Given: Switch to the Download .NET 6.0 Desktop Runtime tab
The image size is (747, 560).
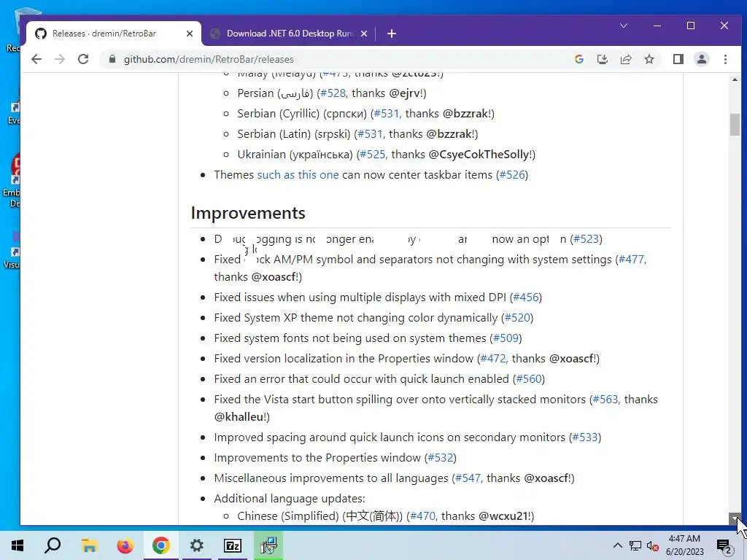Looking at the screenshot, I should point(289,34).
